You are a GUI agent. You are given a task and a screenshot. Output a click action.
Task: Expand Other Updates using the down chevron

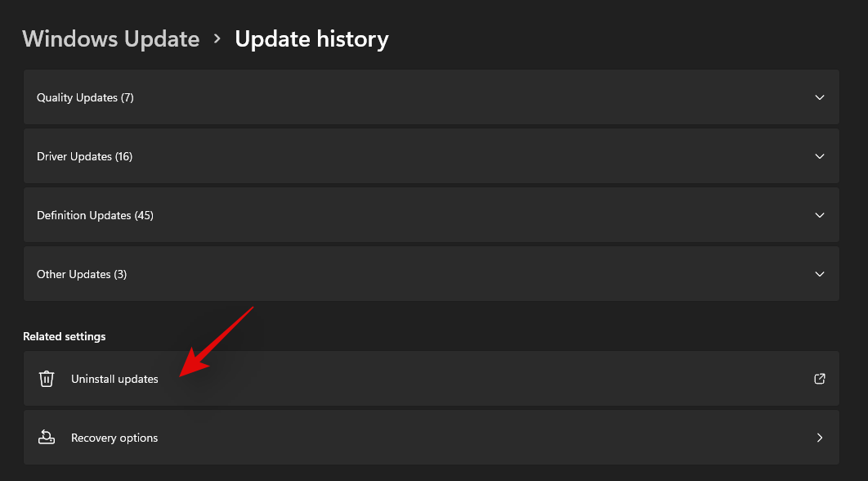click(x=820, y=274)
